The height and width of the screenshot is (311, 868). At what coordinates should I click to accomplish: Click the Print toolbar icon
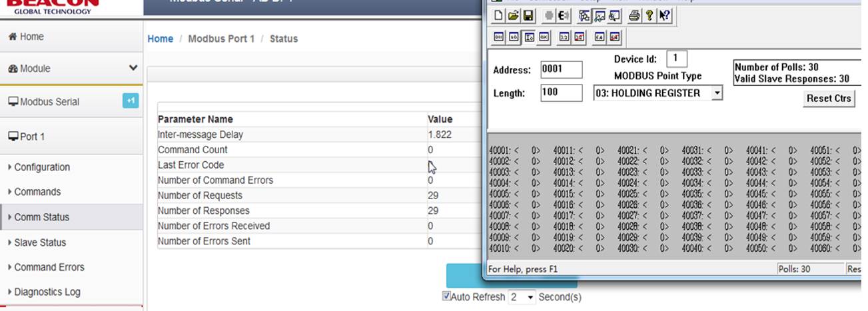coord(634,15)
